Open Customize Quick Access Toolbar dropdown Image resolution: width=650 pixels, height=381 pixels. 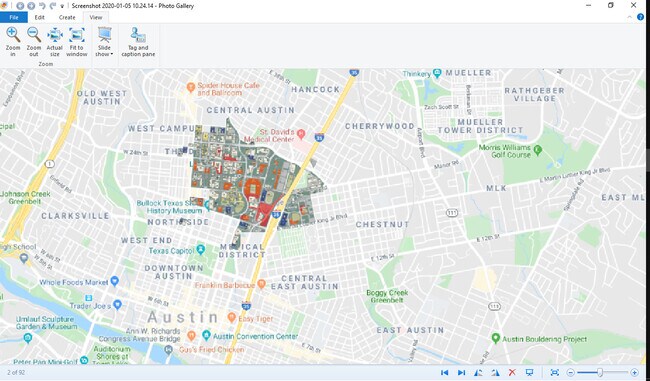point(62,6)
